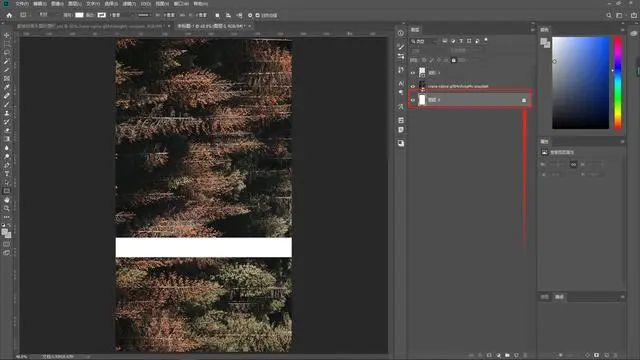Click the rainbow hue slider strip

[x=618, y=82]
